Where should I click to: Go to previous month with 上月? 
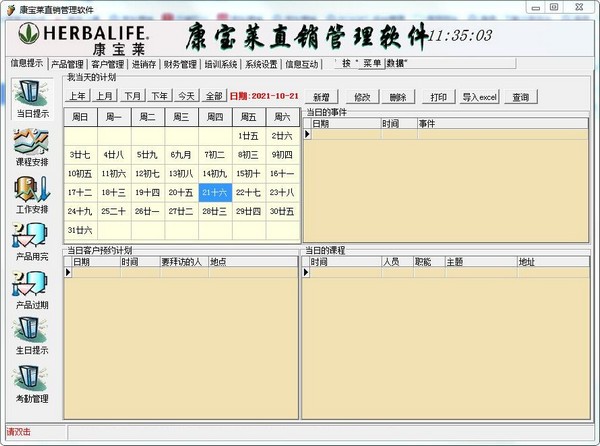(104, 96)
